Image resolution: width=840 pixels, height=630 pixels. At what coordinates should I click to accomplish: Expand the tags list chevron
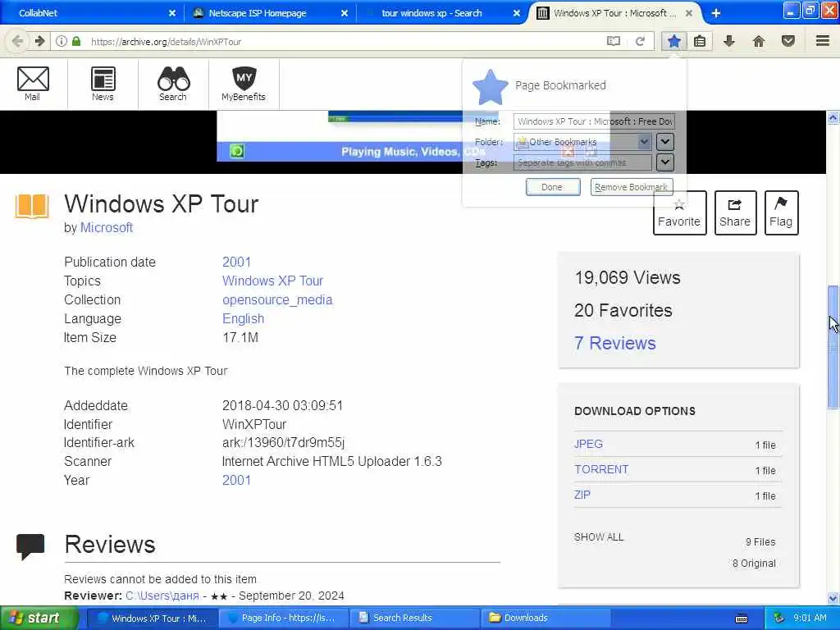pyautogui.click(x=664, y=162)
